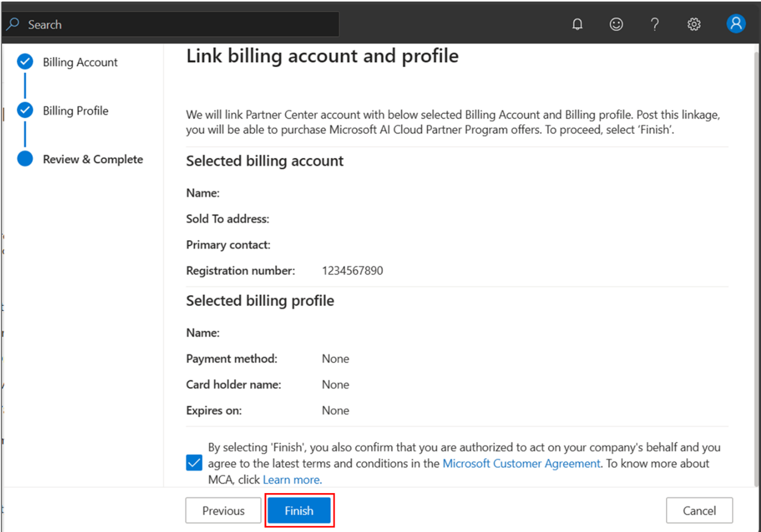Image resolution: width=761 pixels, height=532 pixels.
Task: Click the Review & Complete step circle
Action: point(25,159)
